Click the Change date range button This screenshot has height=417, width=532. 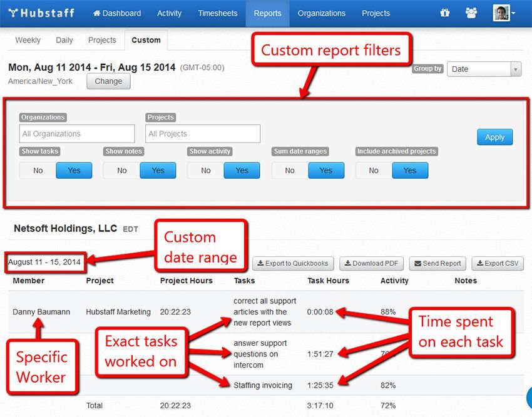click(x=108, y=81)
